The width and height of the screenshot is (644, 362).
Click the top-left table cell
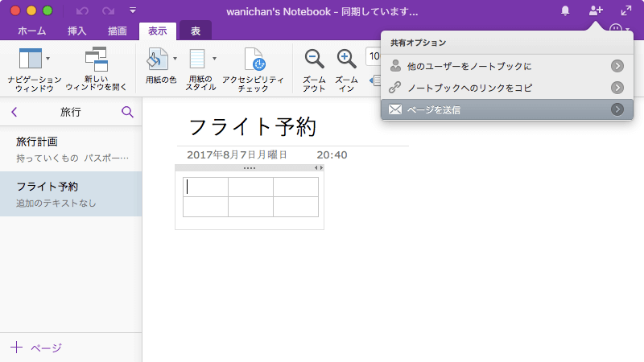click(x=205, y=187)
